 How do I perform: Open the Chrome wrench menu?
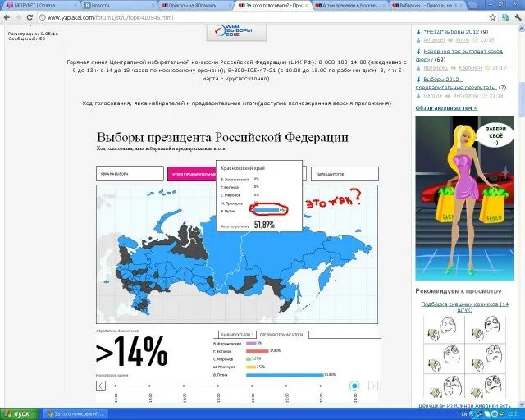click(518, 17)
